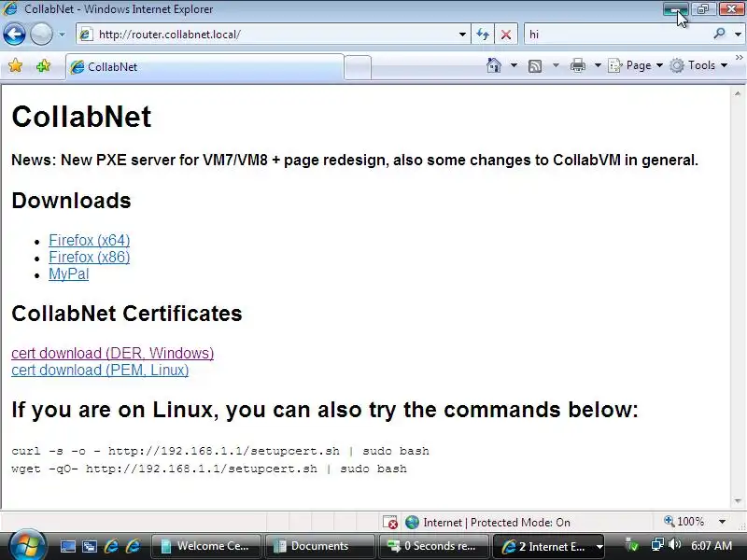Launch second Internet Explorer quick launch icon
Viewport: 747px width, 560px height.
(133, 546)
